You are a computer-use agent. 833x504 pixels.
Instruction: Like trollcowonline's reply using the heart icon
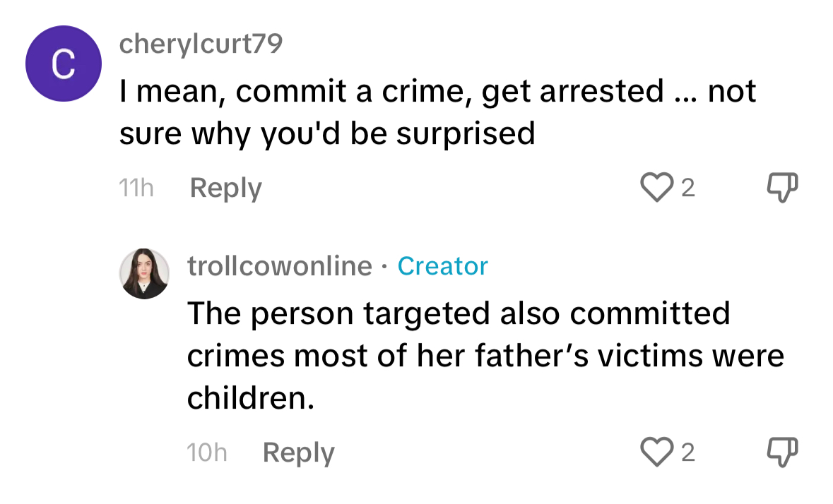pyautogui.click(x=656, y=452)
